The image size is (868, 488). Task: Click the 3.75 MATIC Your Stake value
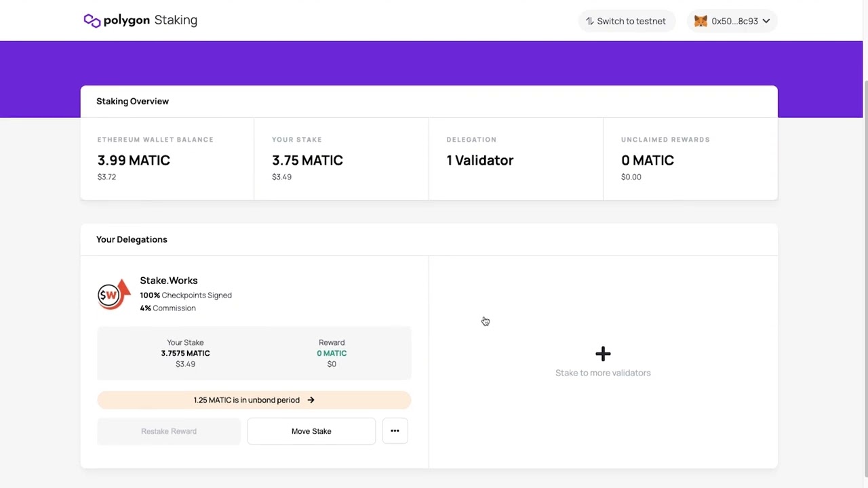[x=307, y=161]
